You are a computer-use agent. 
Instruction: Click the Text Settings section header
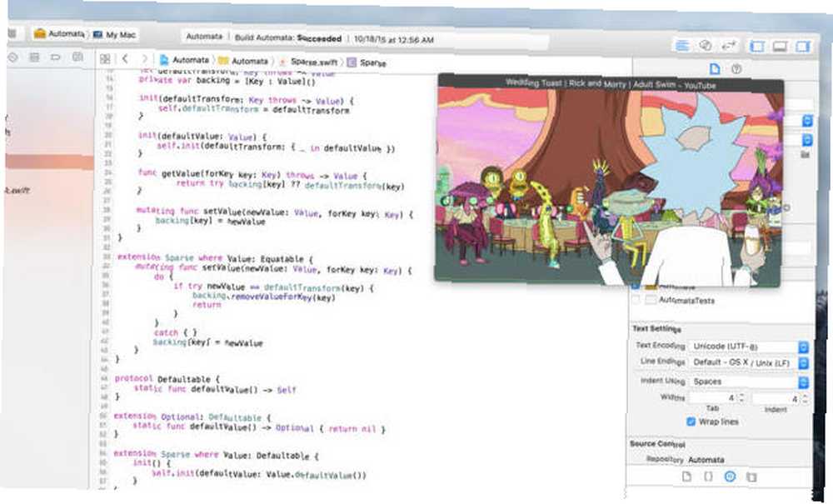tap(656, 329)
